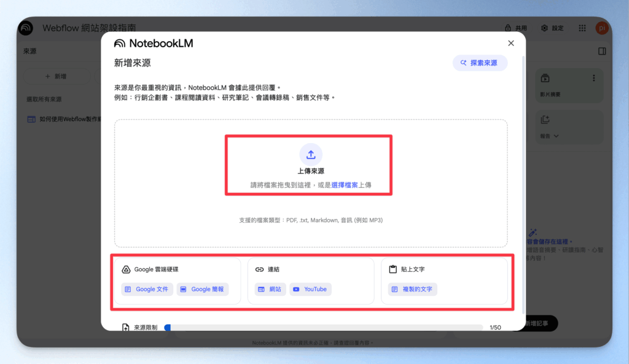Click the NotebookLM logo in the dialog
This screenshot has width=629, height=364.
click(154, 44)
